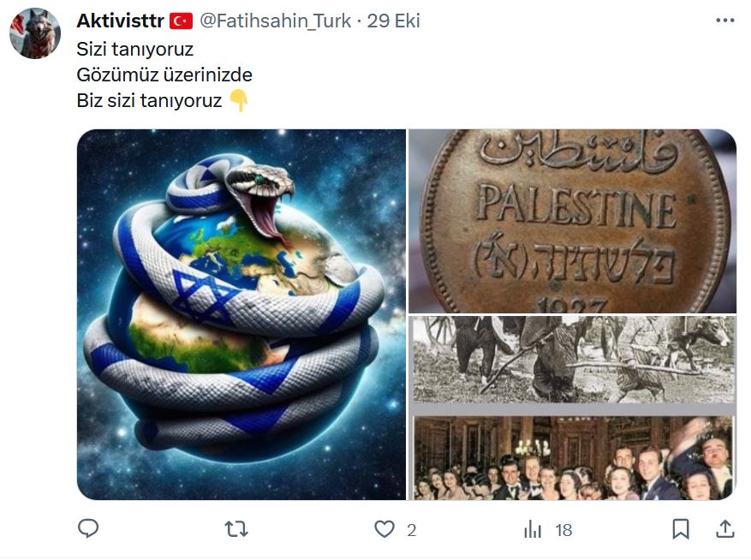Image resolution: width=751 pixels, height=560 pixels.
Task: Click the first line "Sizi tanıyoruz"
Action: [x=135, y=49]
